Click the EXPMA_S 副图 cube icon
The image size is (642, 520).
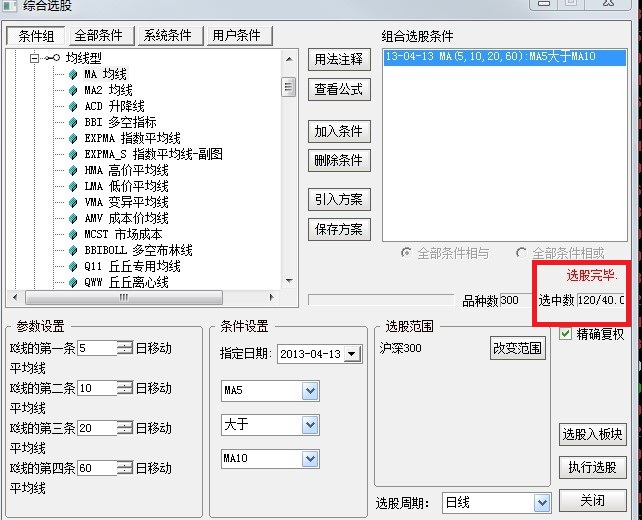[73, 154]
